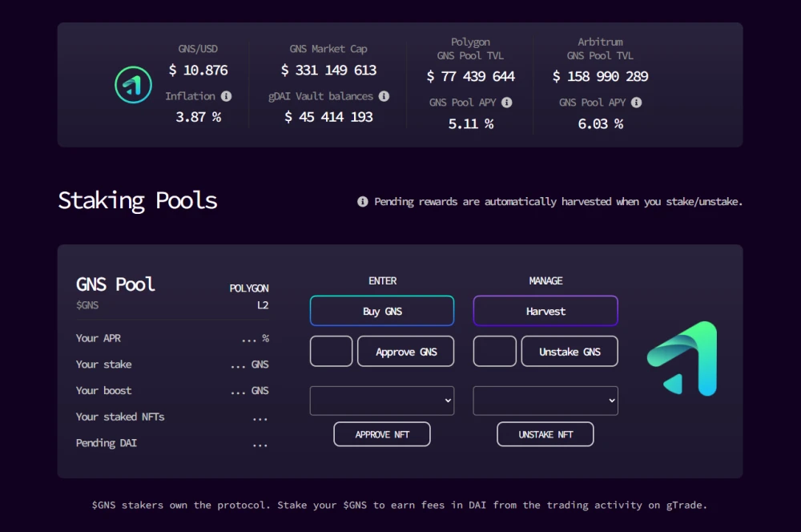Click the GNS/USD price value
The height and width of the screenshot is (532, 801).
[198, 70]
